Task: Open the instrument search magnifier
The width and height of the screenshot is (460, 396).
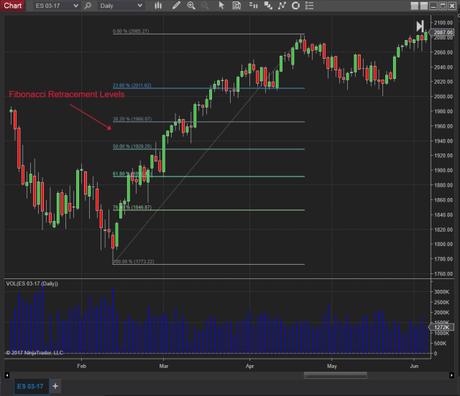Action: (x=88, y=6)
